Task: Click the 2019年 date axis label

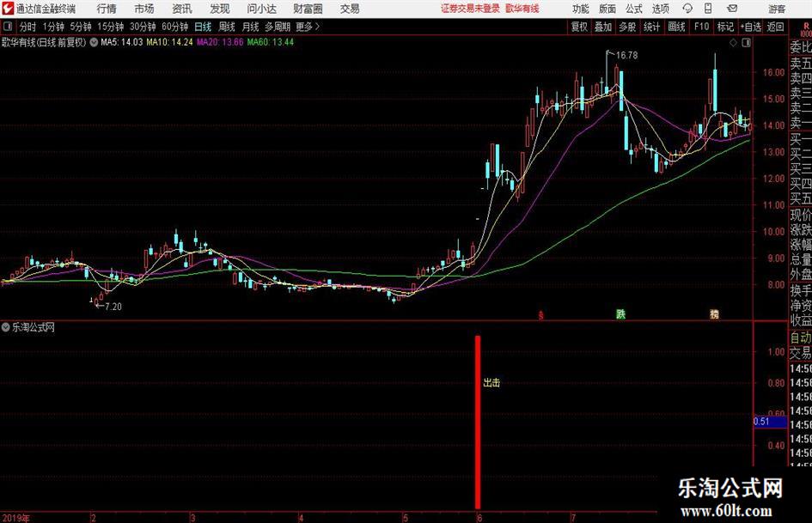Action: pos(15,518)
